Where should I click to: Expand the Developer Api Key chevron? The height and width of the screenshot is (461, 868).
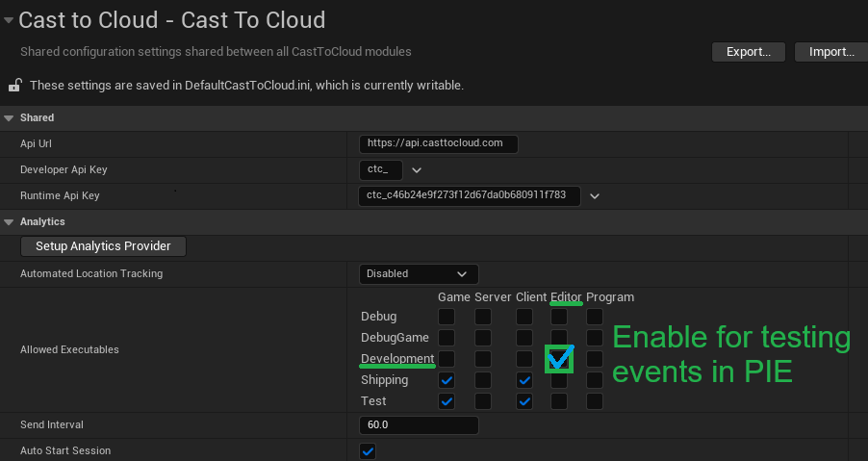point(417,170)
